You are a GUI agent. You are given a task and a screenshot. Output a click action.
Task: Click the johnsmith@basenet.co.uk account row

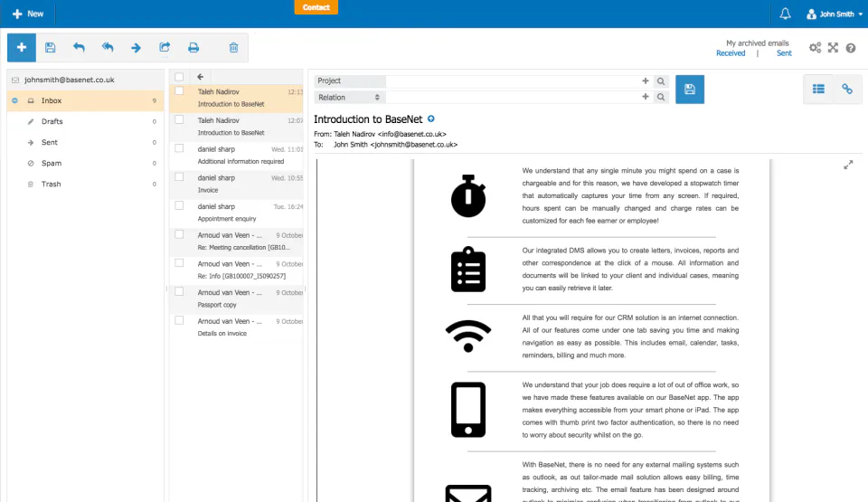tap(85, 80)
